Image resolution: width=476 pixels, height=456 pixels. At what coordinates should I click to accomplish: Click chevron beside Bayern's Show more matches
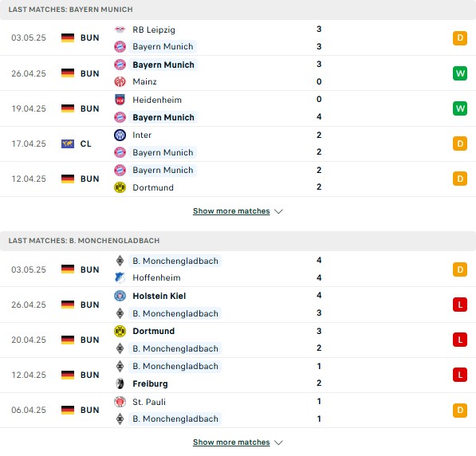(x=278, y=211)
